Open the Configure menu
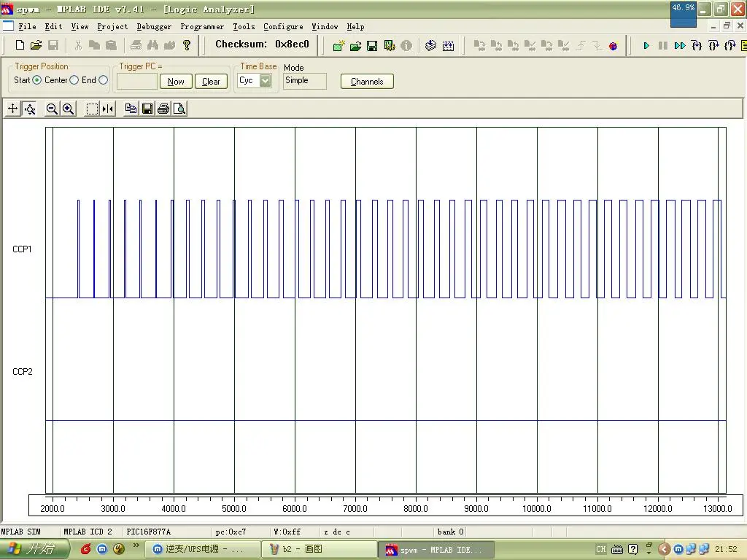This screenshot has width=747, height=560. (283, 27)
